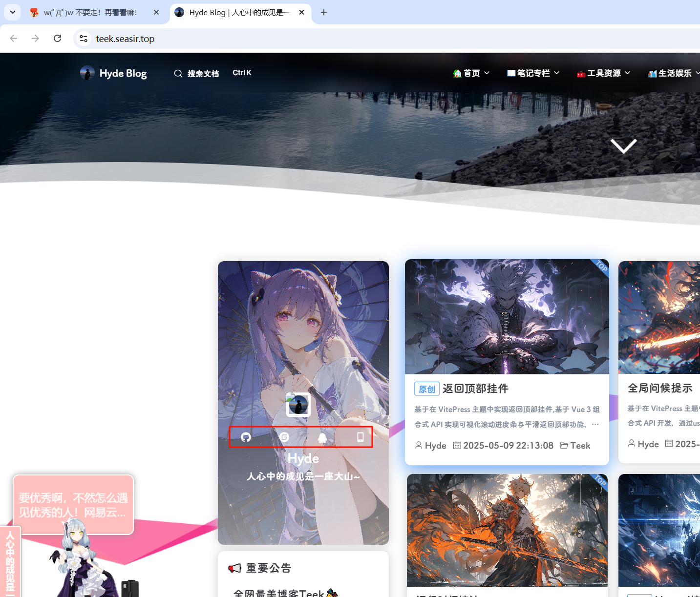The height and width of the screenshot is (597, 700).
Task: Open the 生活娱乐 dropdown menu
Action: point(674,73)
